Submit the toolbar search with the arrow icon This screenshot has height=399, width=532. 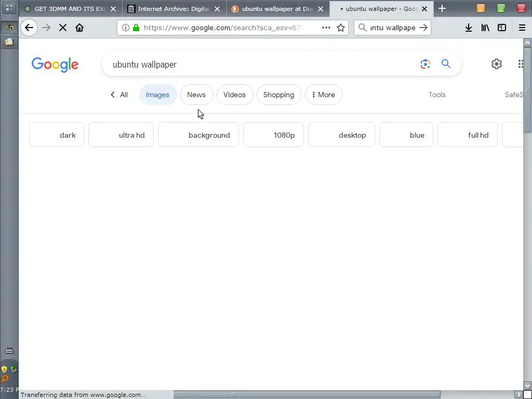[423, 28]
